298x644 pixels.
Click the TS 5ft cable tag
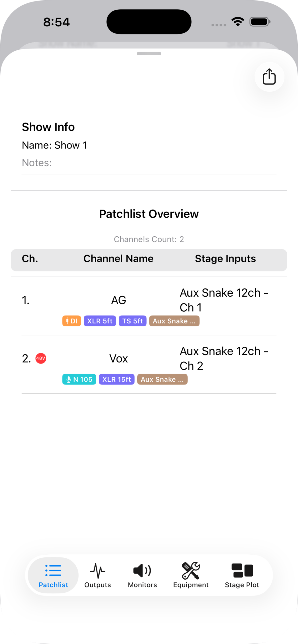coord(133,321)
